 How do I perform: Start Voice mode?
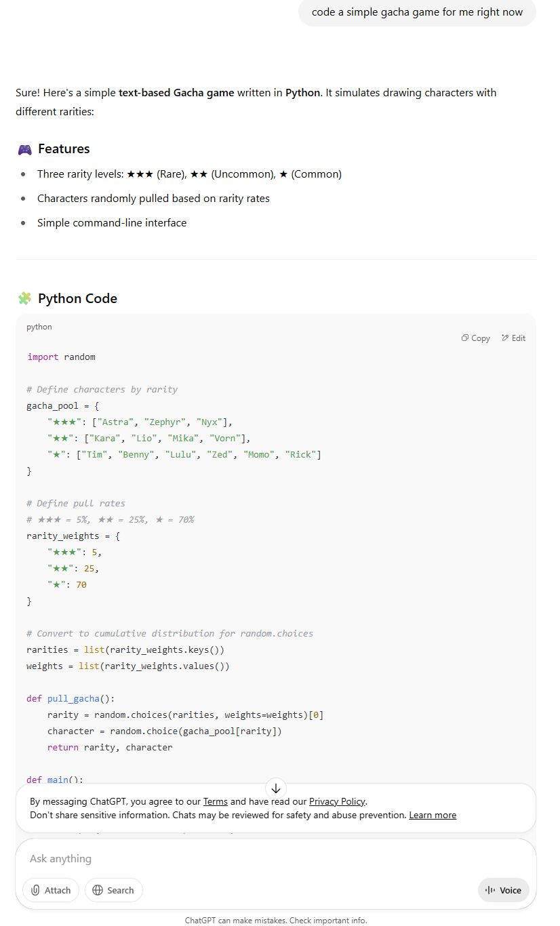point(504,890)
